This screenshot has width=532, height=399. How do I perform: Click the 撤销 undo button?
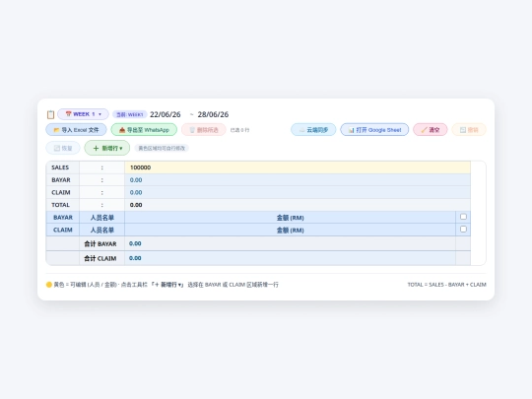pyautogui.click(x=469, y=130)
